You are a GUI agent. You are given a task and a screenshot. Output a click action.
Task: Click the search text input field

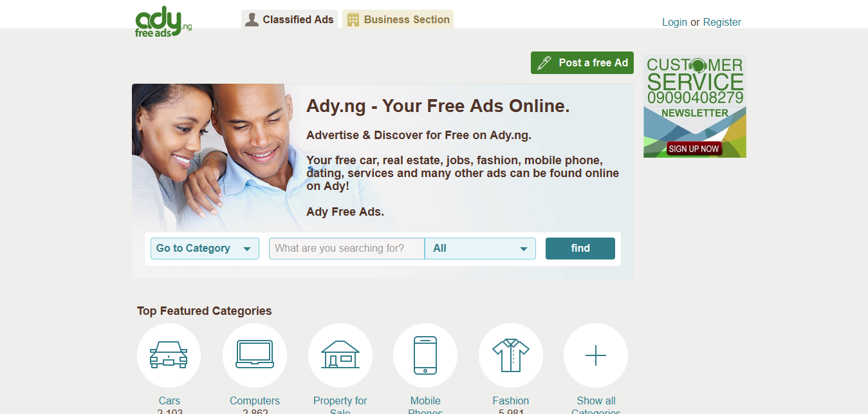coord(347,249)
